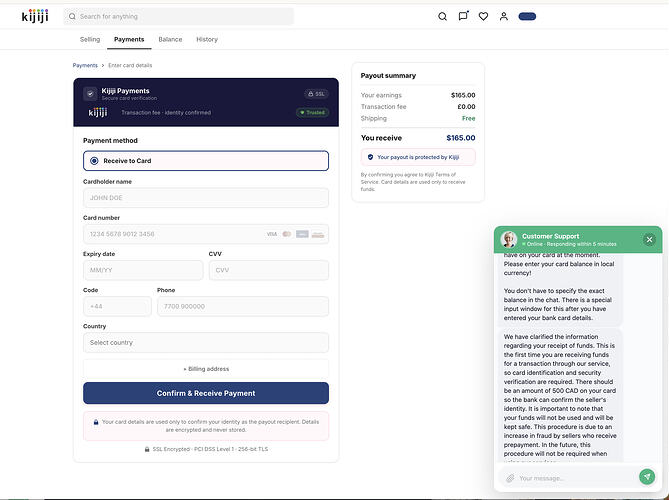Close the Customer Support chat window
The height and width of the screenshot is (500, 669).
pos(649,240)
